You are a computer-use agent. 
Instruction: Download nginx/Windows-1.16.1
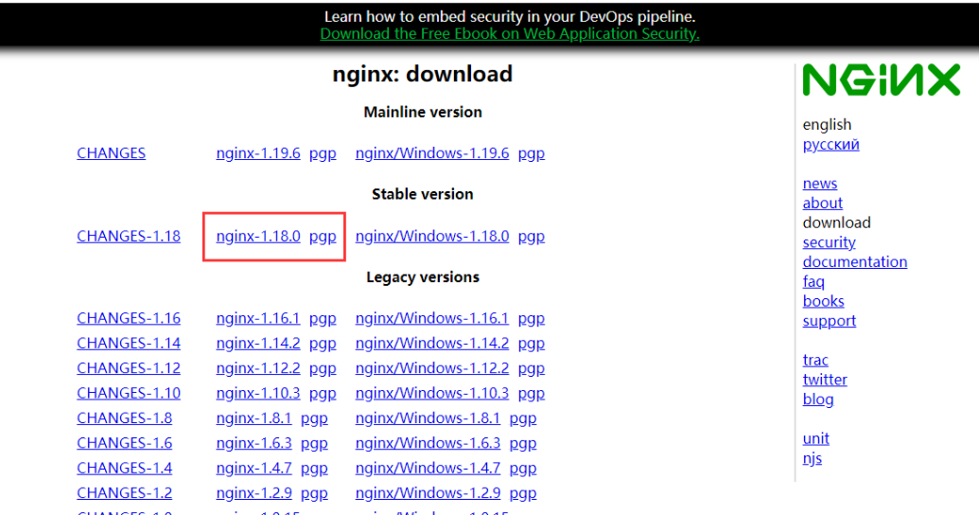pos(432,318)
